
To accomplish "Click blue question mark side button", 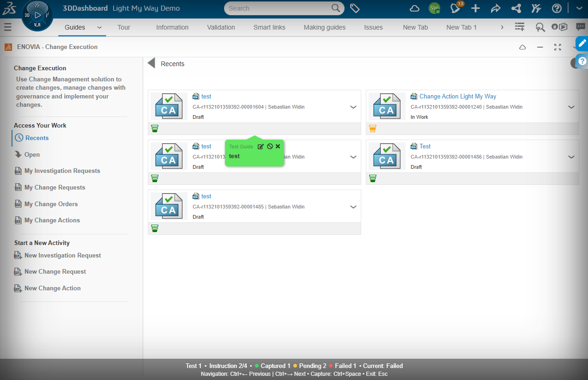I will (582, 61).
